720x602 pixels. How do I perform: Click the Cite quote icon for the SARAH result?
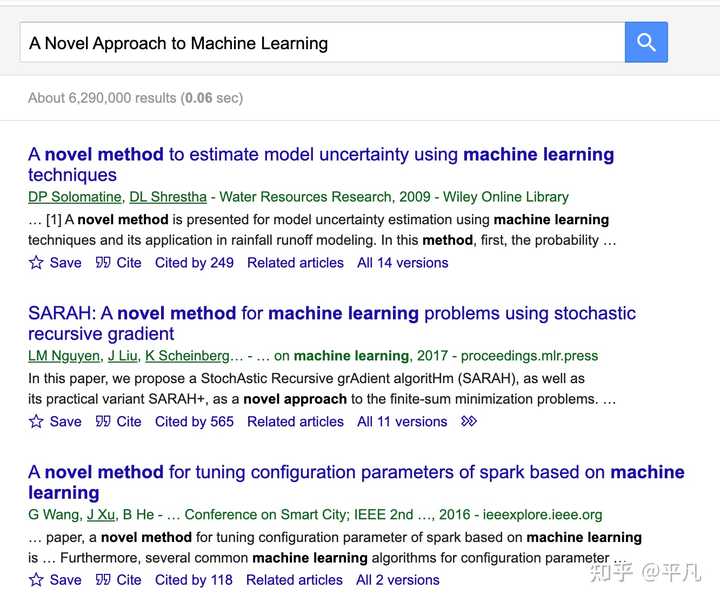[103, 422]
